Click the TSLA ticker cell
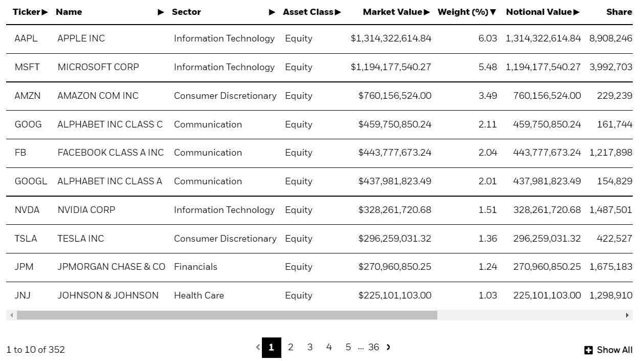The width and height of the screenshot is (644, 361). click(x=26, y=239)
